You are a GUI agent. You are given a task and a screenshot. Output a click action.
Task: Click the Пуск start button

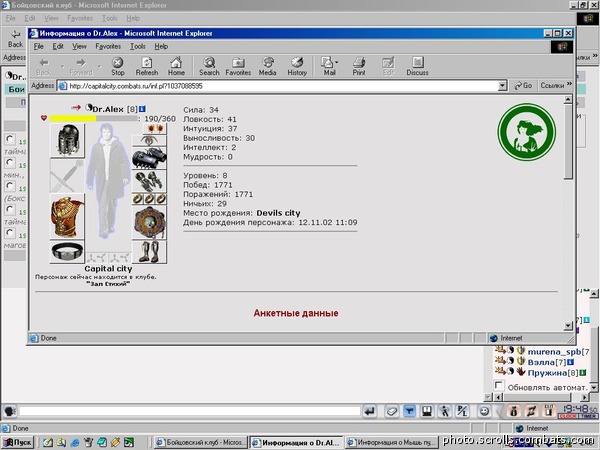tap(18, 443)
